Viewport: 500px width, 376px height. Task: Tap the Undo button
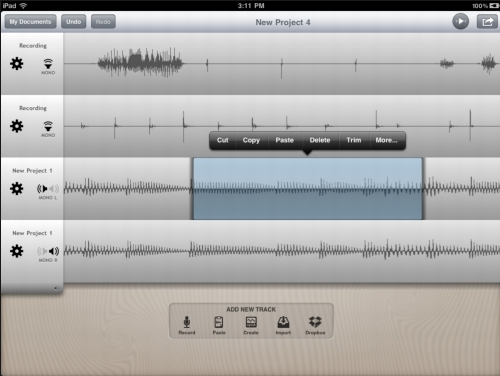click(74, 22)
